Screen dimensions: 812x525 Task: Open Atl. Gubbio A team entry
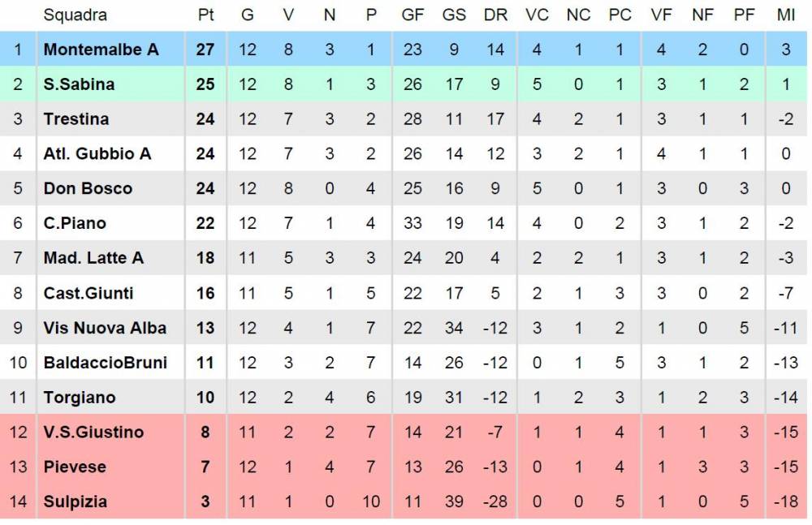[97, 153]
